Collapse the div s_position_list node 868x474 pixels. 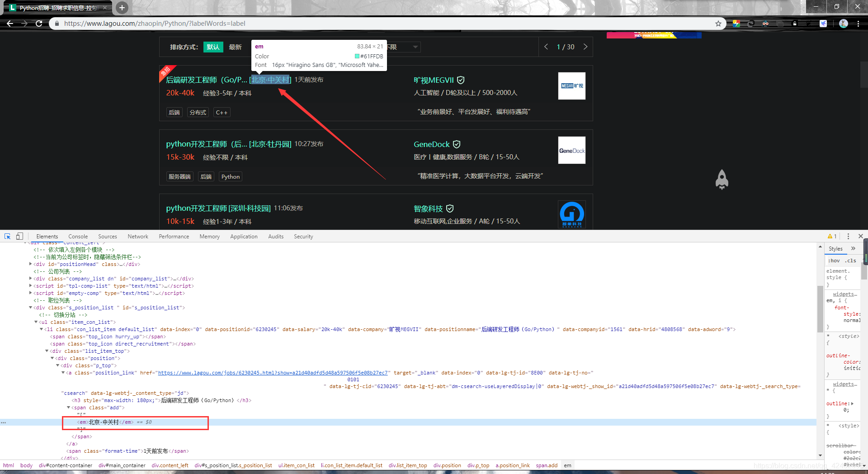point(31,308)
